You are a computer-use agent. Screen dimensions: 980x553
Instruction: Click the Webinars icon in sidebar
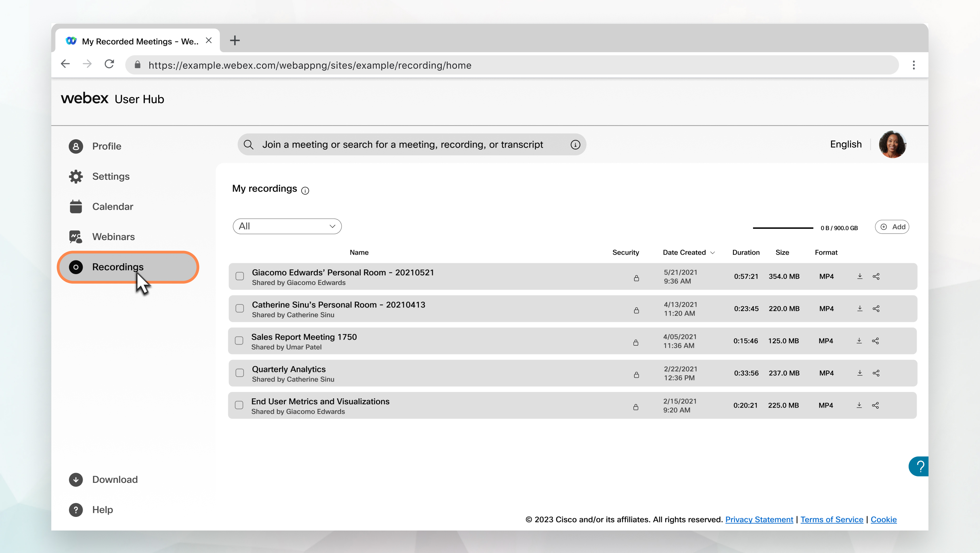click(x=76, y=236)
